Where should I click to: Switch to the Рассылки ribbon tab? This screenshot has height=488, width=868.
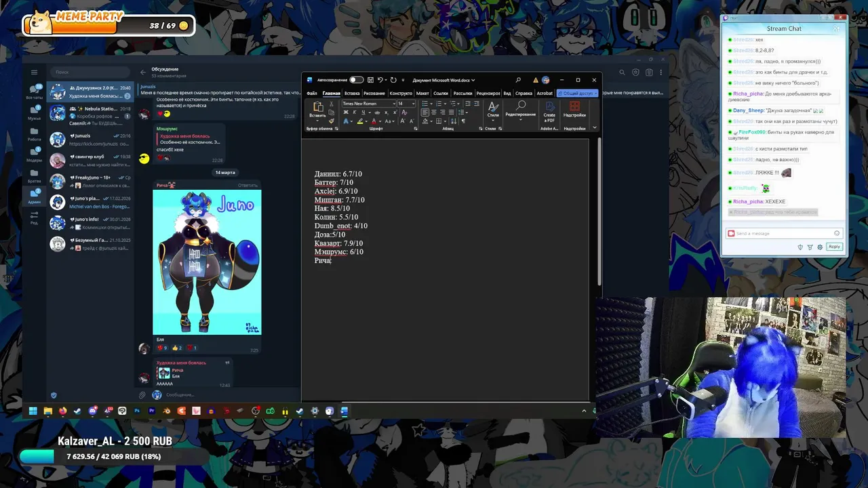pos(462,94)
